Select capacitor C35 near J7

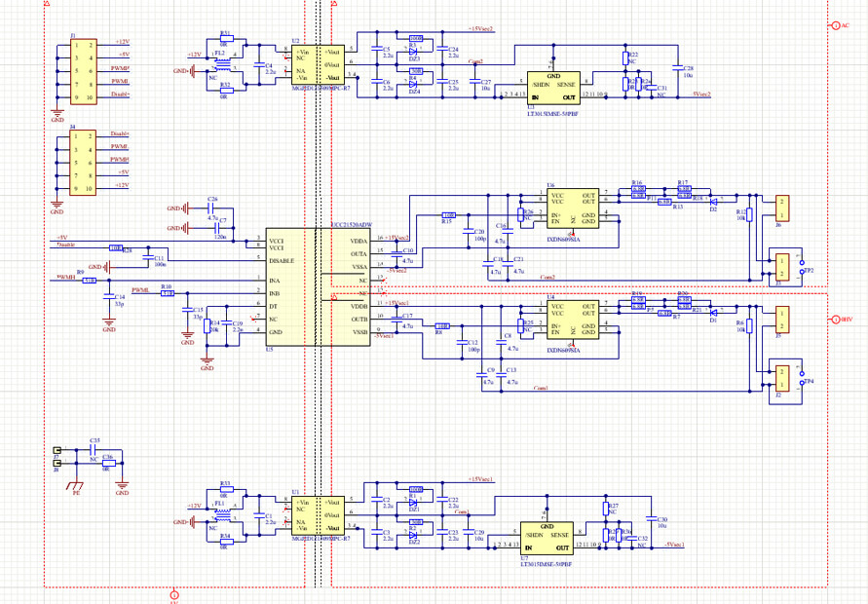(x=94, y=450)
